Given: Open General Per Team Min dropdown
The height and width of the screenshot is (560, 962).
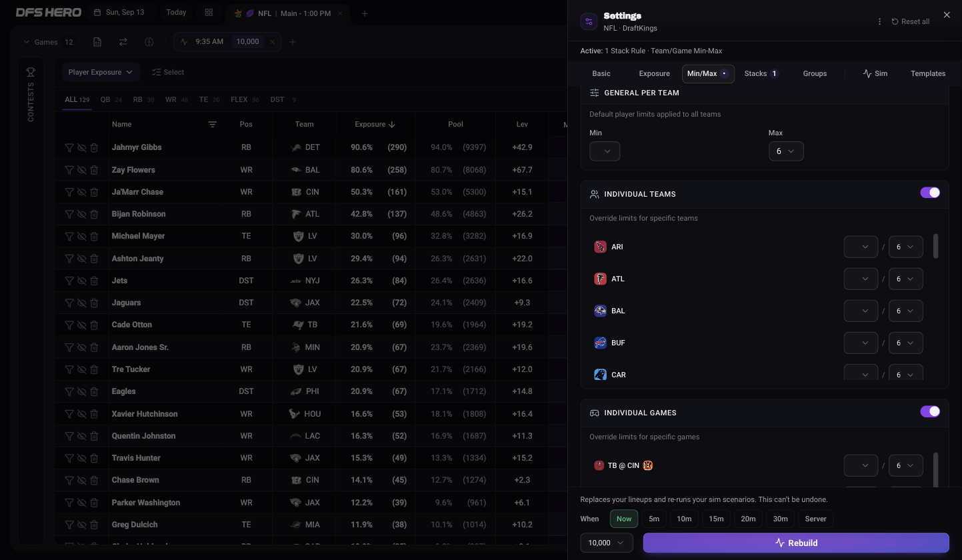Looking at the screenshot, I should (x=605, y=151).
